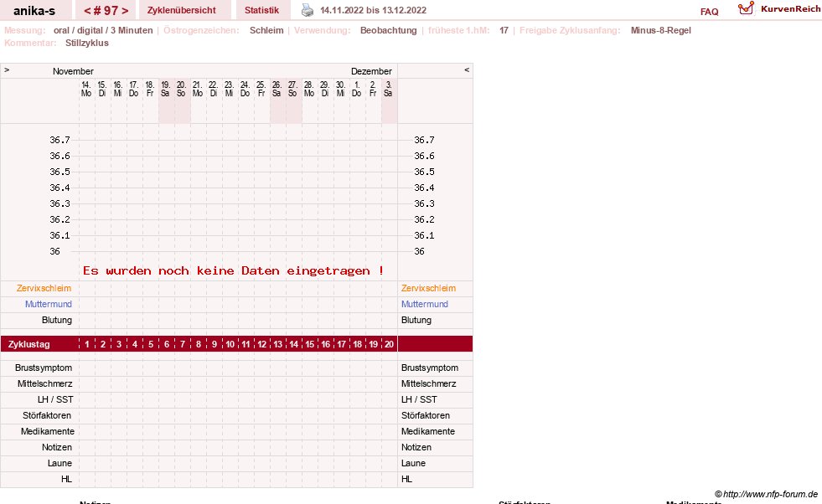The image size is (822, 504).
Task: Click the left Zervixschleim label
Action: (x=44, y=288)
